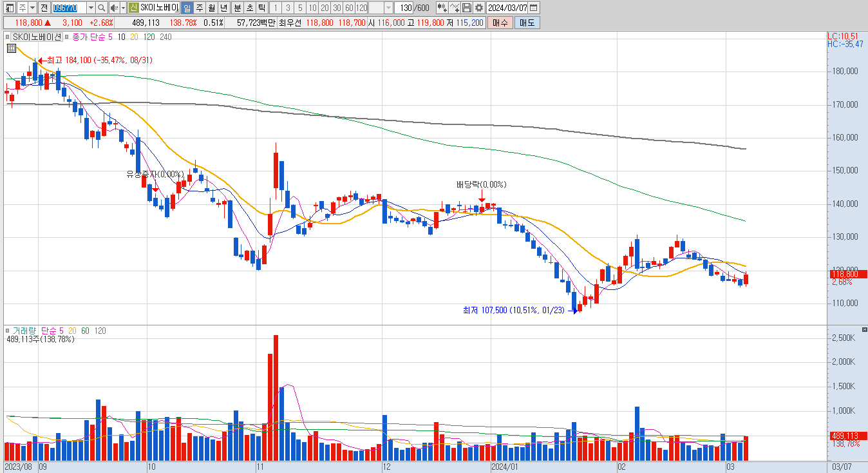Open the custom interval combo box arrow

(x=388, y=8)
